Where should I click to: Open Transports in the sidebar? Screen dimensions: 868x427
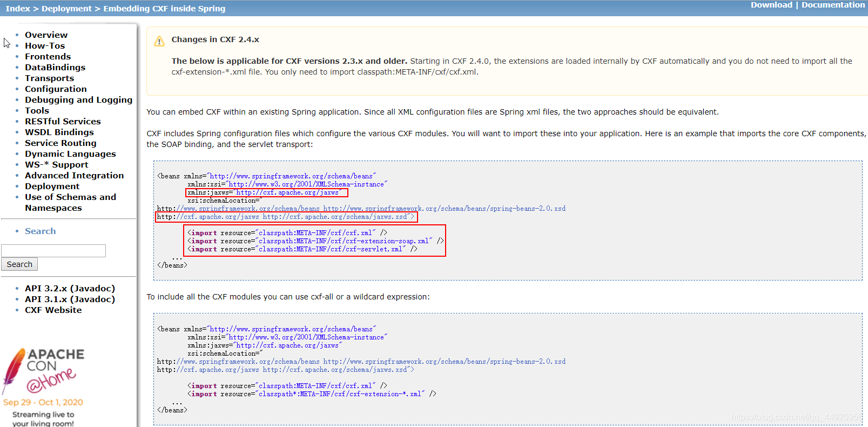[x=49, y=78]
